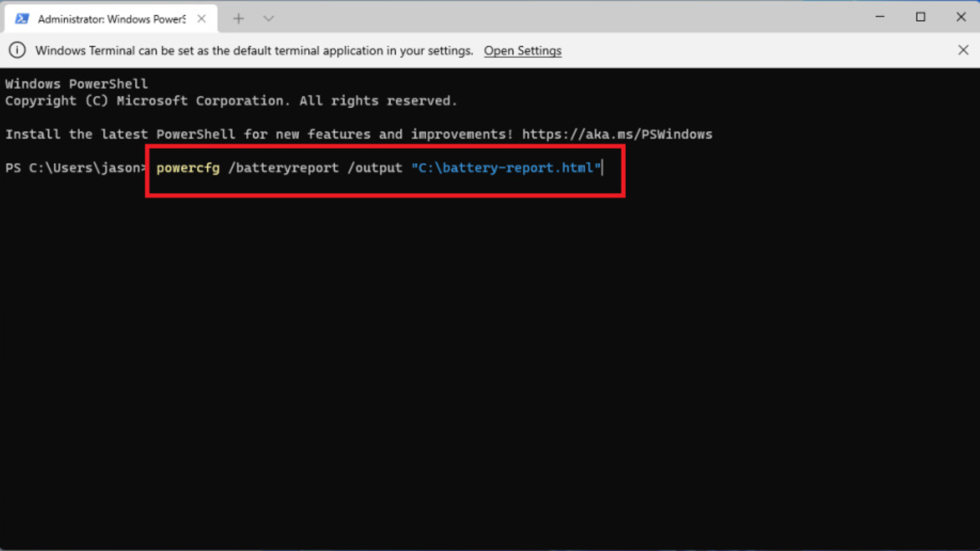The image size is (980, 551).
Task: Click the empty title bar area beside tabs
Action: (561, 18)
